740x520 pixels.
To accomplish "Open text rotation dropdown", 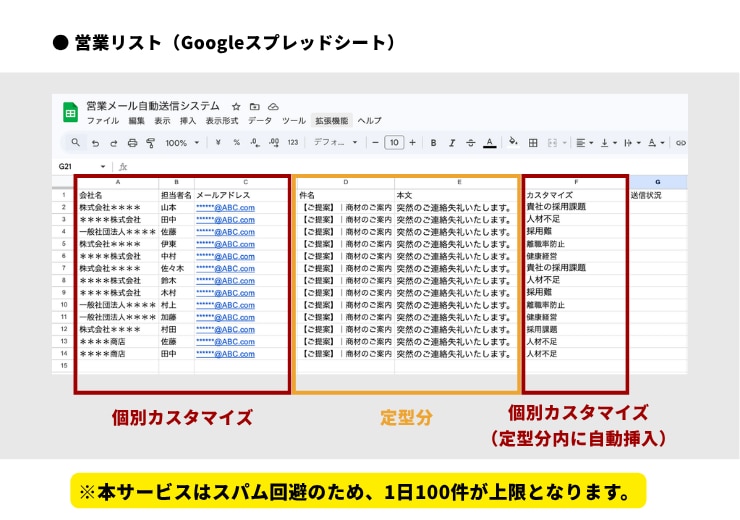I will (x=656, y=143).
